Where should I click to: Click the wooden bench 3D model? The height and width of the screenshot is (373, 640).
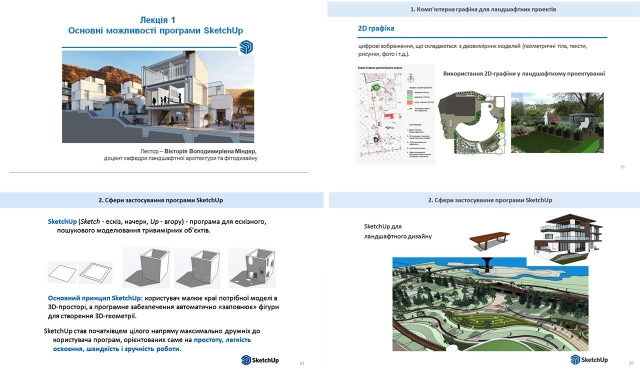pyautogui.click(x=489, y=240)
